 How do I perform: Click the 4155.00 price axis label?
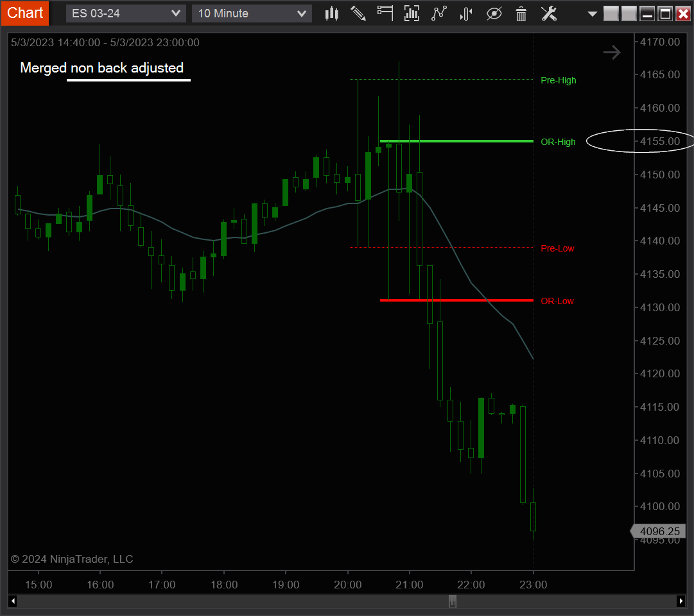point(659,141)
